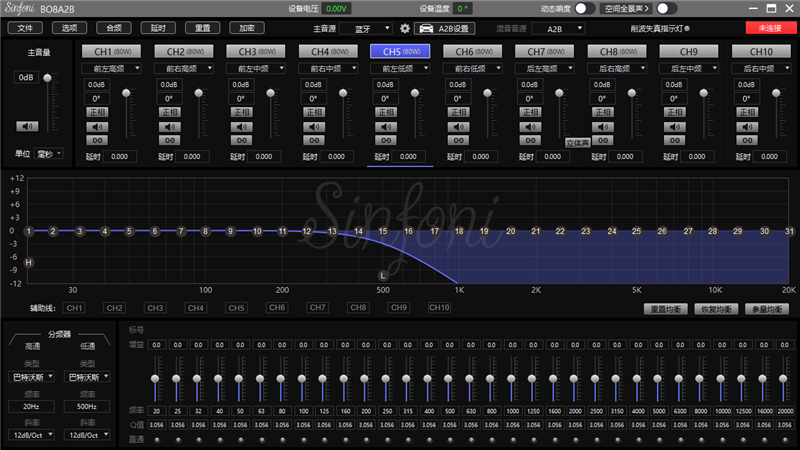Click the link icon under CH3
800x450 pixels.
point(242,141)
